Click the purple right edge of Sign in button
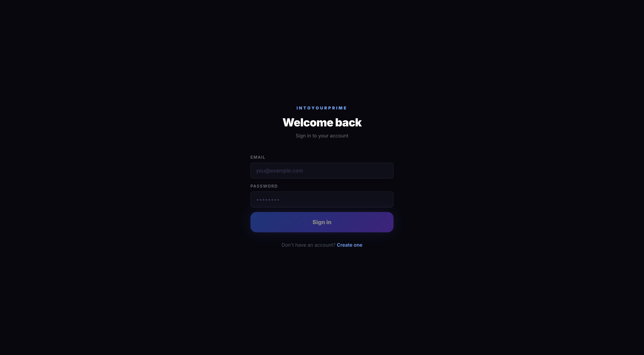644x355 pixels. (385, 222)
